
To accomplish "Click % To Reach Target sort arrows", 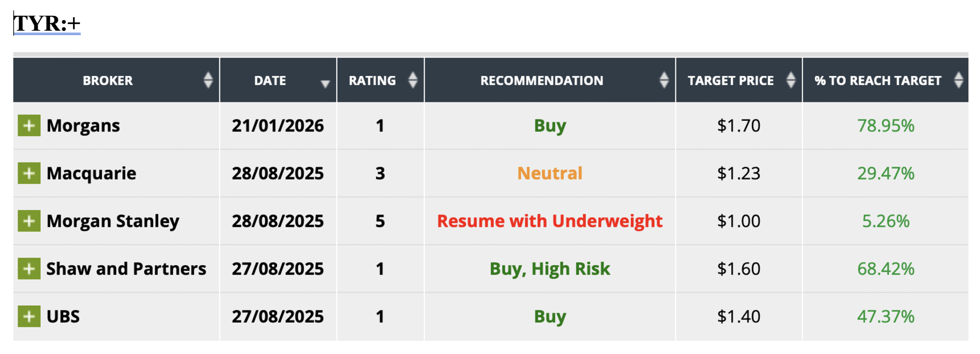I will click(x=959, y=80).
